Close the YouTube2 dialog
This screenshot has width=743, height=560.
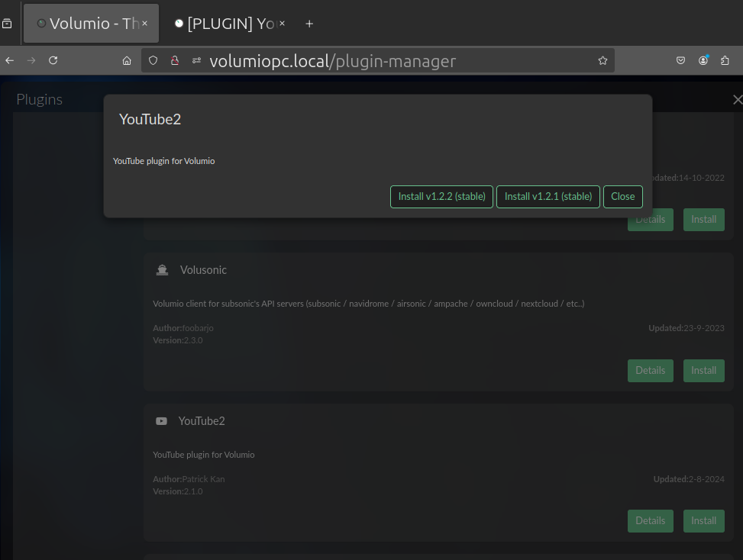(x=623, y=197)
